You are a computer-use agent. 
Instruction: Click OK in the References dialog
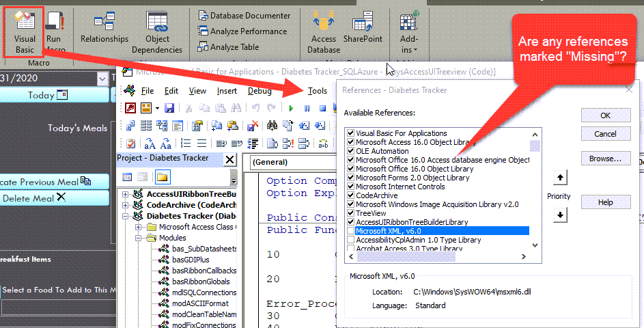[x=605, y=115]
